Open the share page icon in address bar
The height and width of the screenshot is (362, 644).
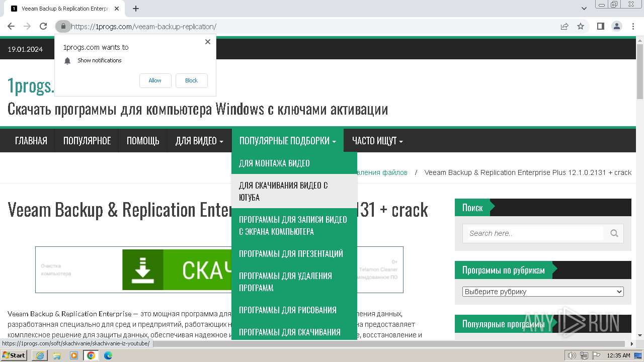565,26
